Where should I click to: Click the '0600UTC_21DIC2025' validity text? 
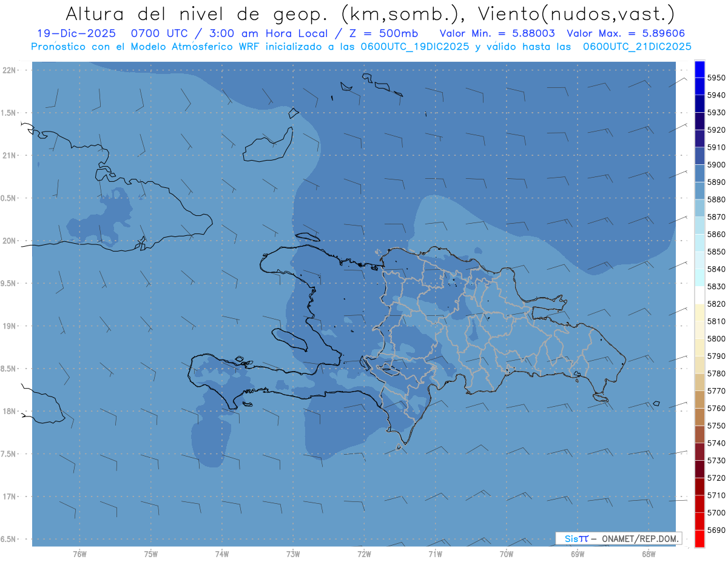click(x=637, y=46)
